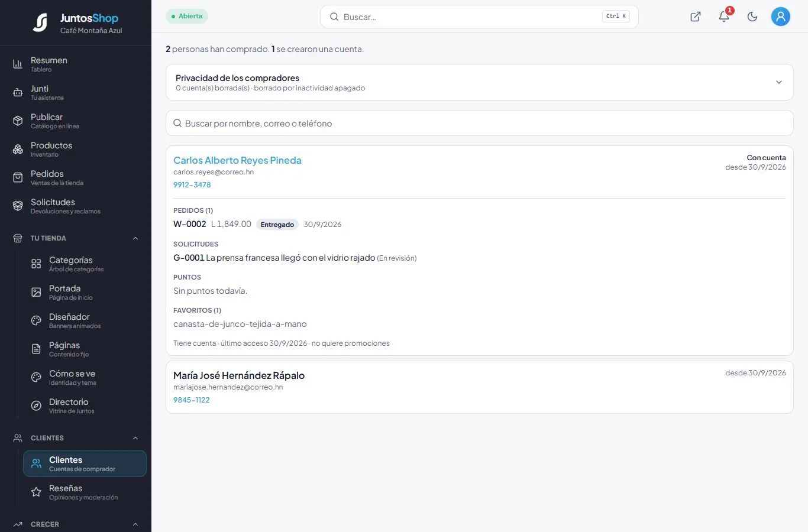
Task: Toggle dark mode moon icon
Action: (x=752, y=17)
